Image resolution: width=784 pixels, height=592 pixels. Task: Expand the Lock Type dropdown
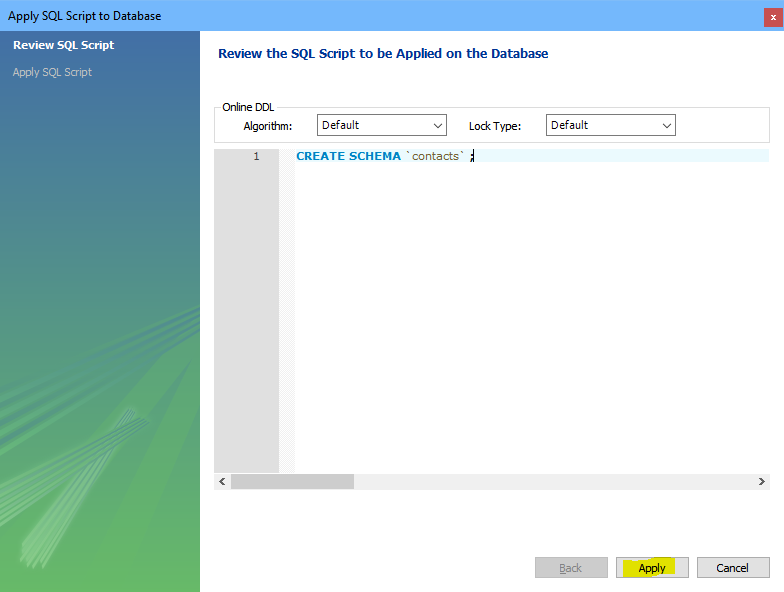[610, 125]
